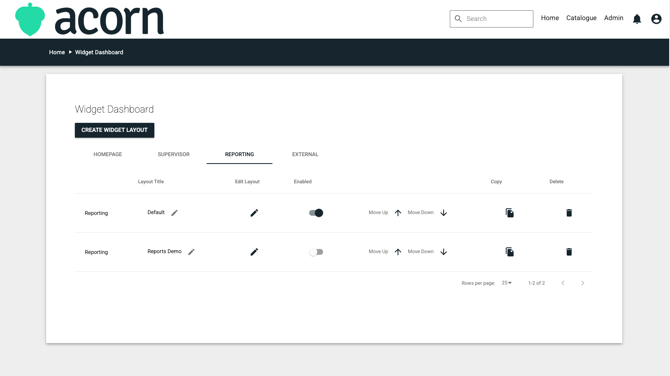Disable the Default layout toggle
Screen dimensions: 670x376
tap(316, 213)
